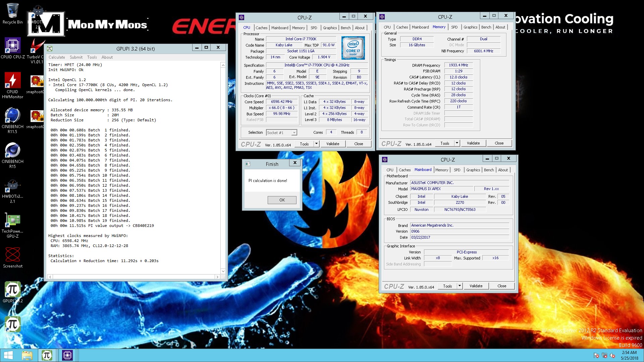Click the muted speaker tray icon

[x=612, y=356]
